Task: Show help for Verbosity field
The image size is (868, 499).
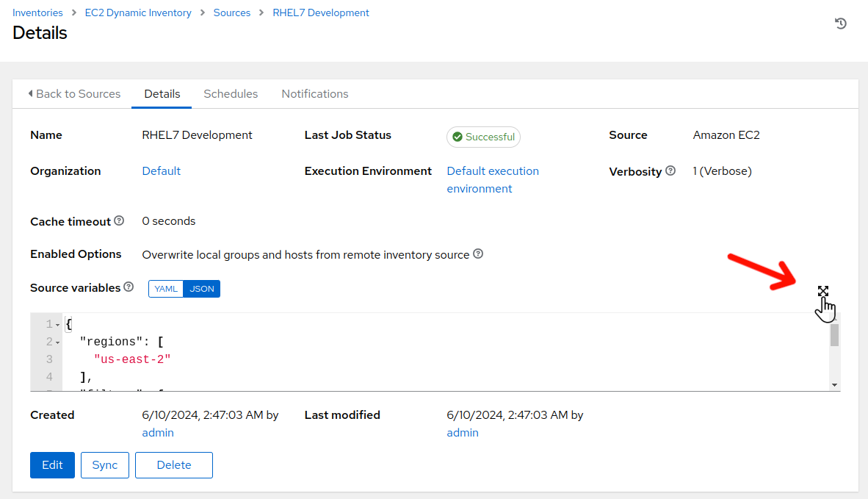Action: tap(670, 170)
